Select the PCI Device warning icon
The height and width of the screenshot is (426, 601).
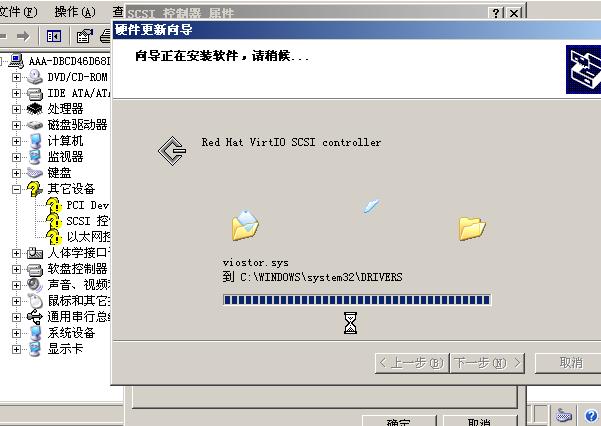coord(54,205)
